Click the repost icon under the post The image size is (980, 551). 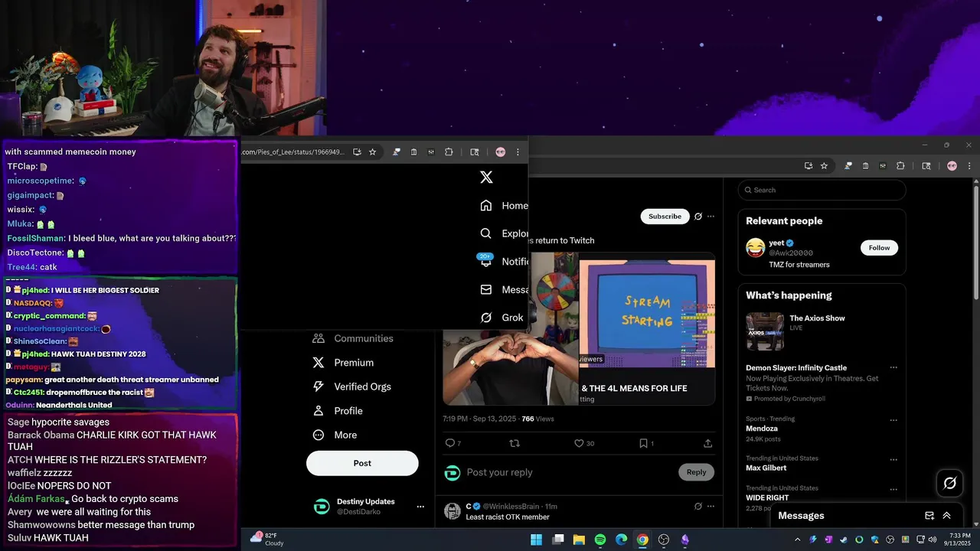pyautogui.click(x=514, y=443)
